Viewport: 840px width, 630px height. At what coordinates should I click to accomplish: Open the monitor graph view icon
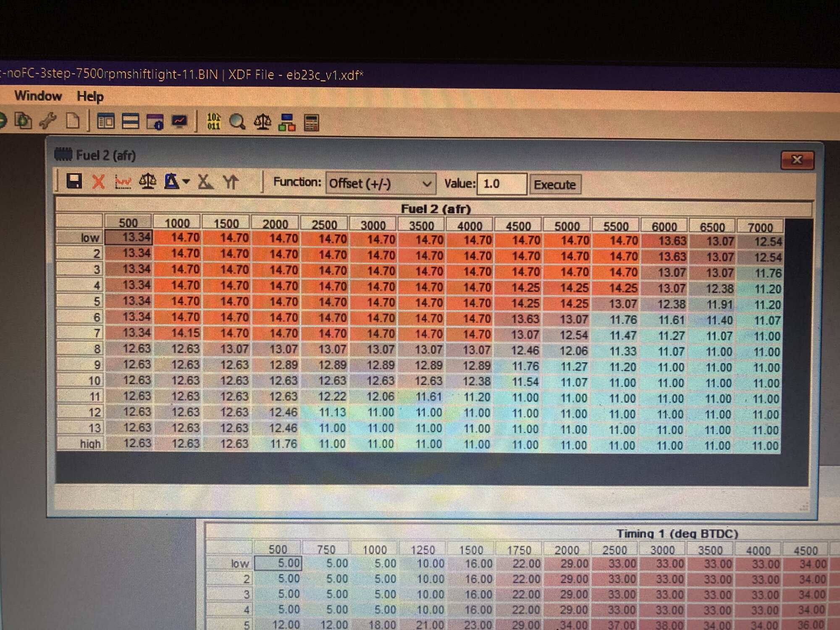coord(180,122)
